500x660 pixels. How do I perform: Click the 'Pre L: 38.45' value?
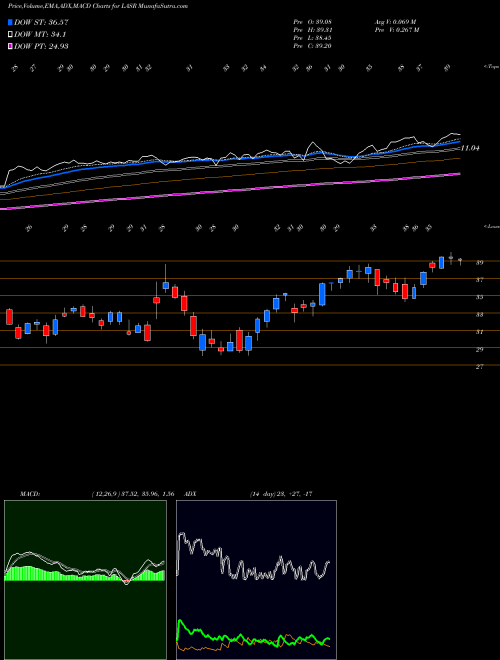[x=312, y=38]
